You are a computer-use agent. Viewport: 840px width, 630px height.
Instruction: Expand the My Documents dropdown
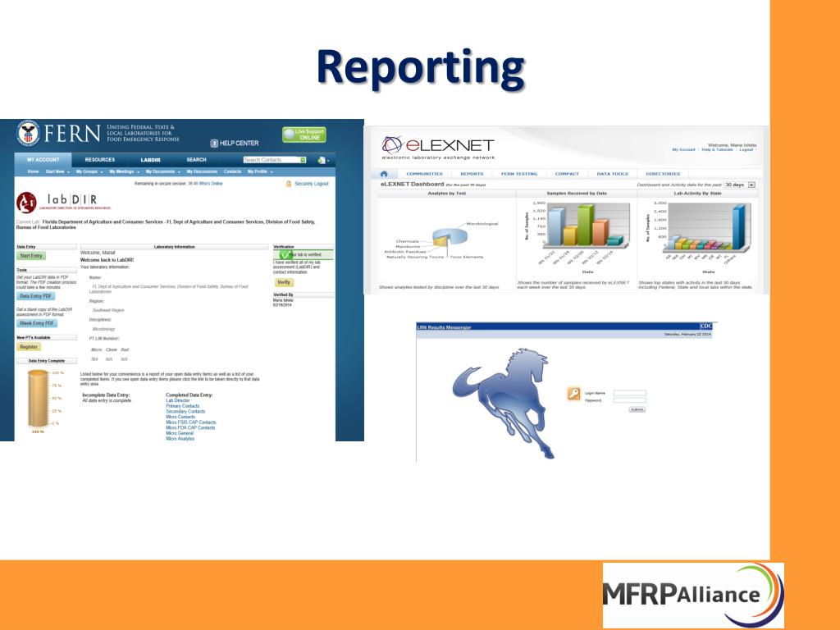coord(163,172)
